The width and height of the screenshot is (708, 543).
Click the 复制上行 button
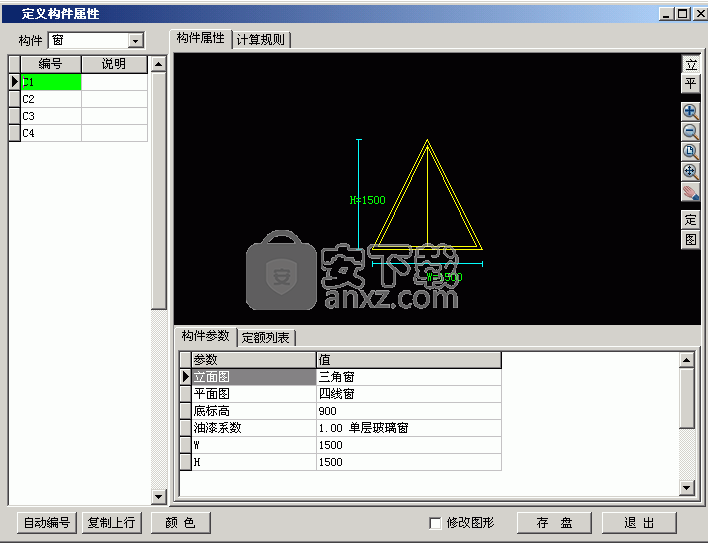(112, 523)
